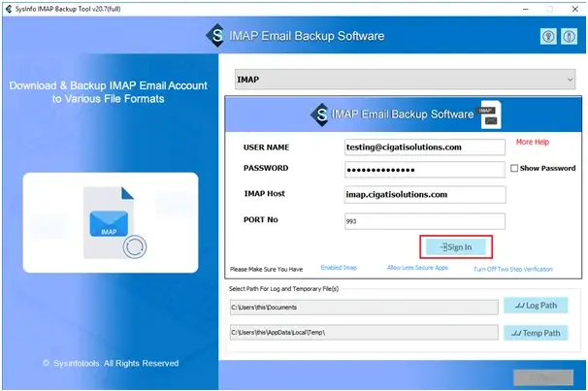Select the IMAP Host input field
This screenshot has width=588, height=391.
tap(425, 195)
